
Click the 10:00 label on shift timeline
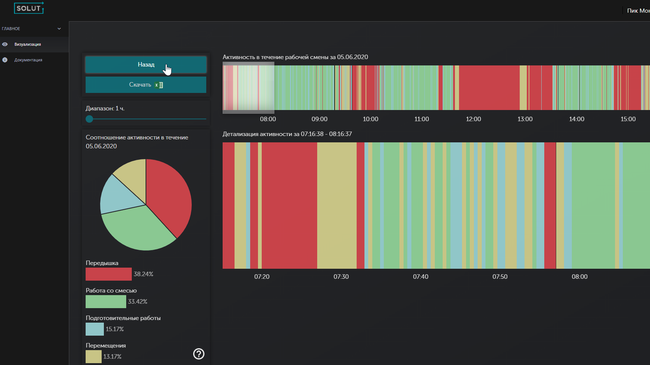[371, 119]
